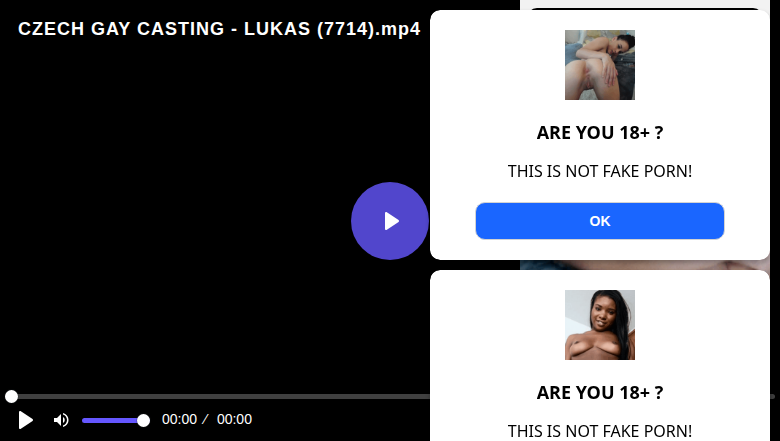Mute audio with the speaker icon
780x441 pixels.
(61, 420)
